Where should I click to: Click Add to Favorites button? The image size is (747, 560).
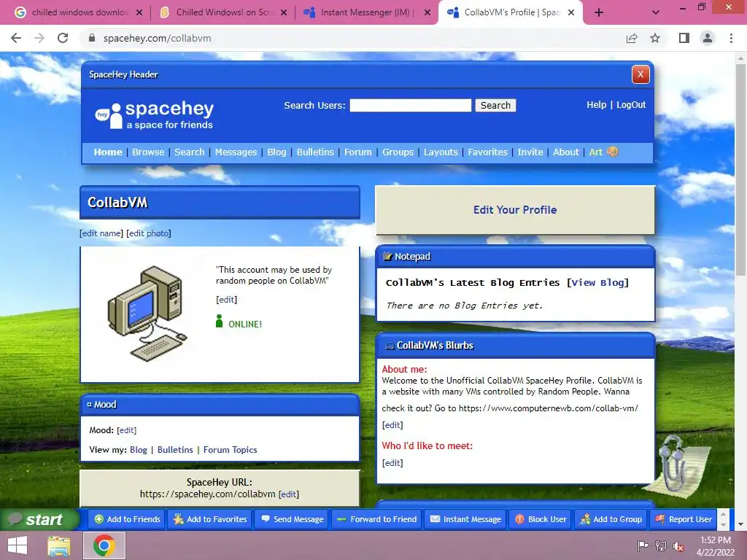210,519
